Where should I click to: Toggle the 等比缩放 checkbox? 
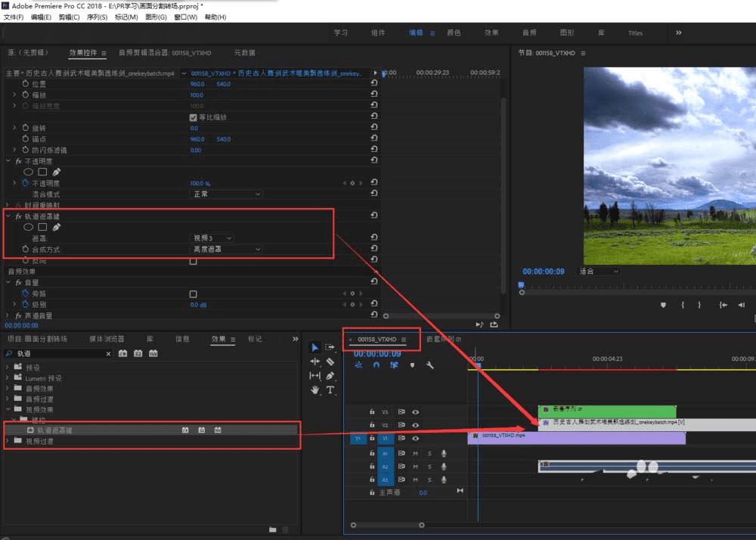[x=193, y=117]
